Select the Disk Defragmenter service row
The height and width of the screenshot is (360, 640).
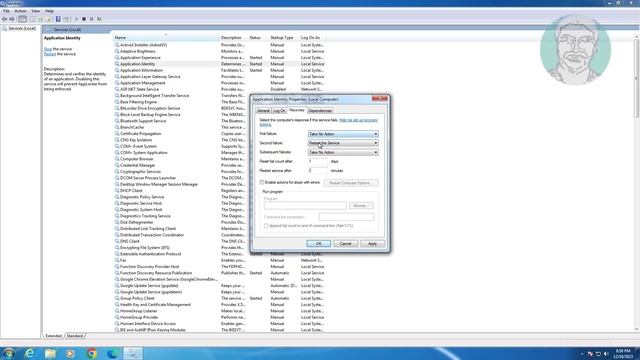pyautogui.click(x=182, y=222)
